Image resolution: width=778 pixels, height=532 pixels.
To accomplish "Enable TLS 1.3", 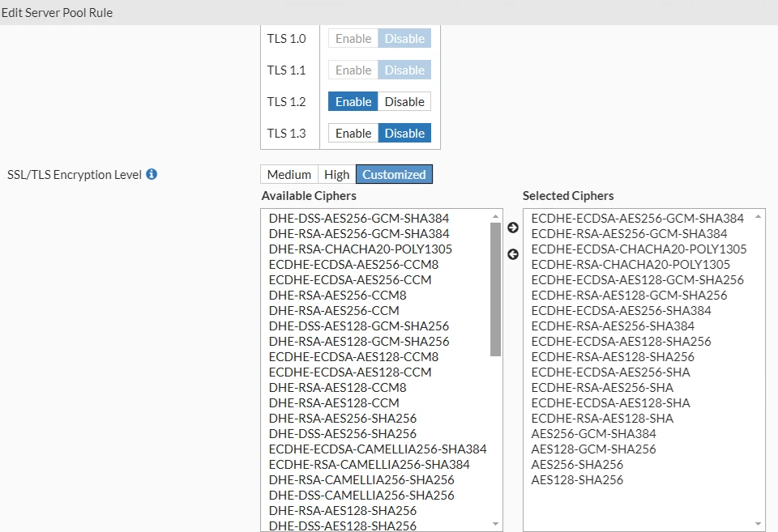I will click(x=353, y=134).
